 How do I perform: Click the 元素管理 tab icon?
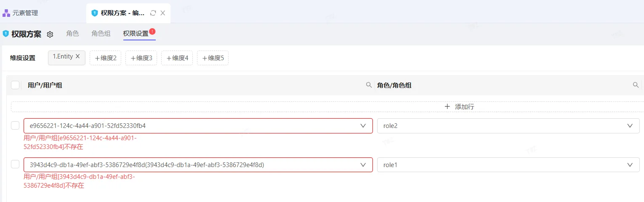6,13
